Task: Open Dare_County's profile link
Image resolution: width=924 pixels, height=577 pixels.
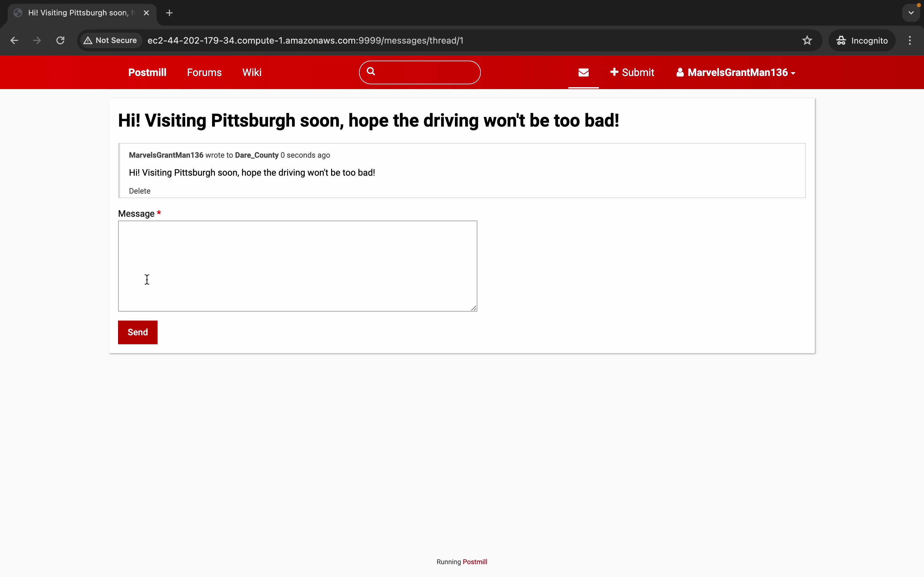Action: tap(257, 155)
